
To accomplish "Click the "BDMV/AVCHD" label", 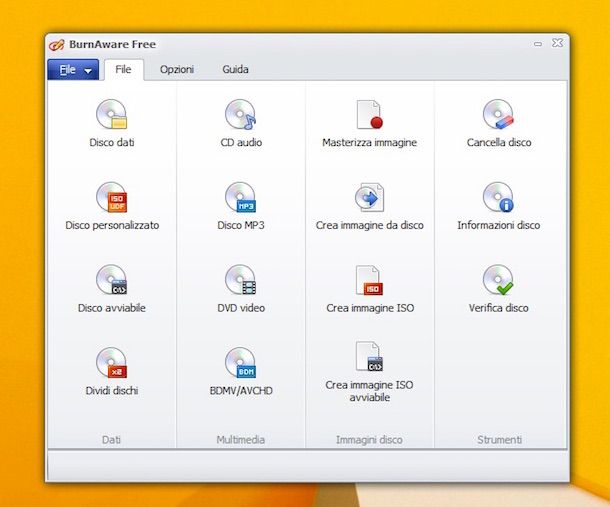I will [x=241, y=391].
